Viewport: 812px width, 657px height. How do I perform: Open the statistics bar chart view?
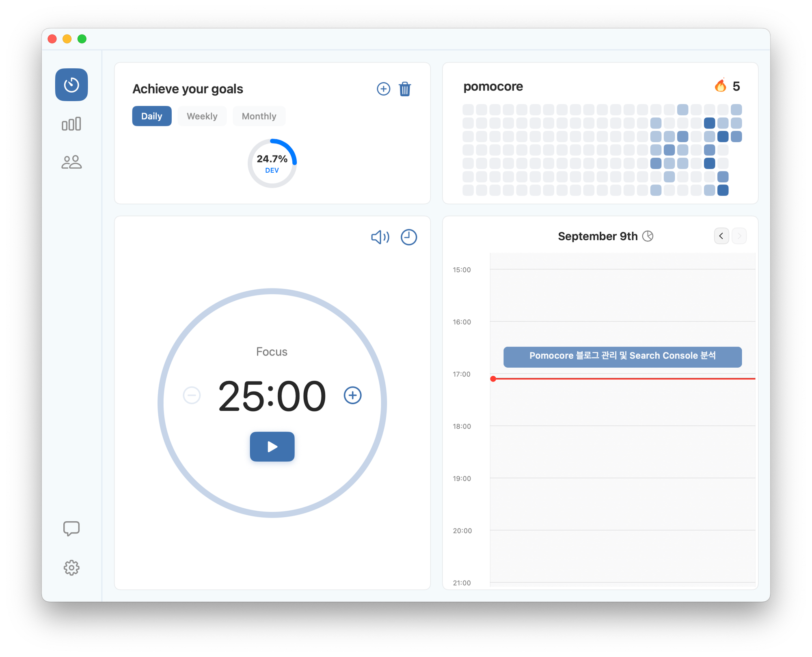tap(71, 124)
